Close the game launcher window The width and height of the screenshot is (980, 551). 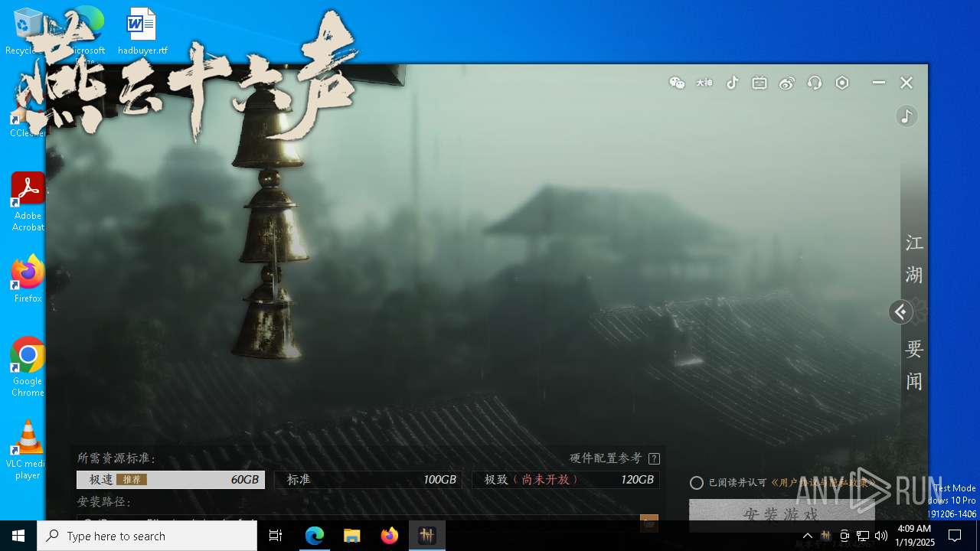(x=906, y=83)
